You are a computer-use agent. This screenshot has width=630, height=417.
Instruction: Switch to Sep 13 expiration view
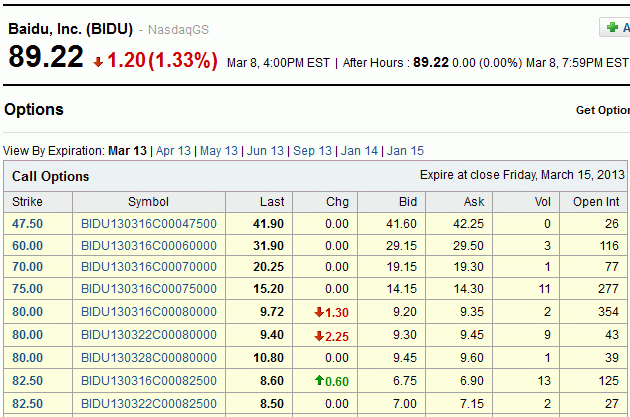pyautogui.click(x=313, y=151)
